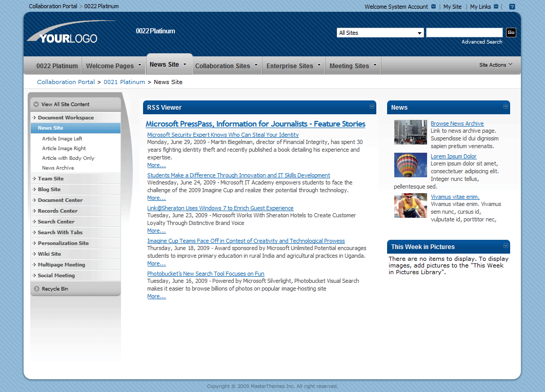Click the arrow icon beside Document Workspace

point(33,117)
